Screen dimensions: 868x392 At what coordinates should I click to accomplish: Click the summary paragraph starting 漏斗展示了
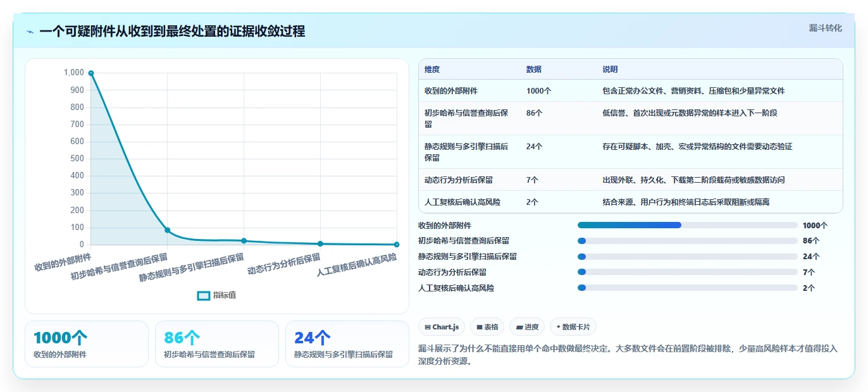pyautogui.click(x=628, y=355)
